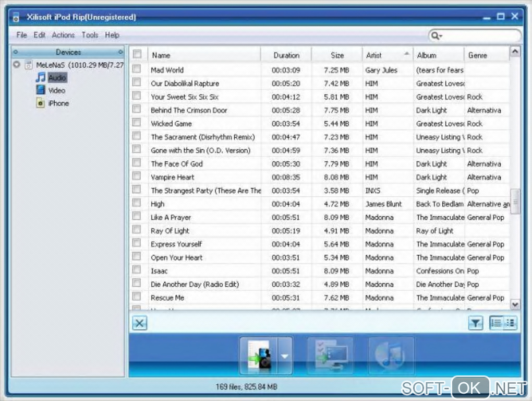Click the scrollbar down arrow
The height and width of the screenshot is (401, 532).
515,304
